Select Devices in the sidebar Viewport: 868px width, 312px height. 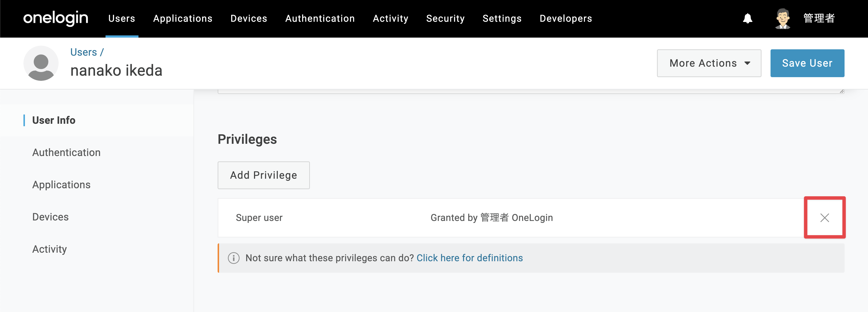pos(50,217)
